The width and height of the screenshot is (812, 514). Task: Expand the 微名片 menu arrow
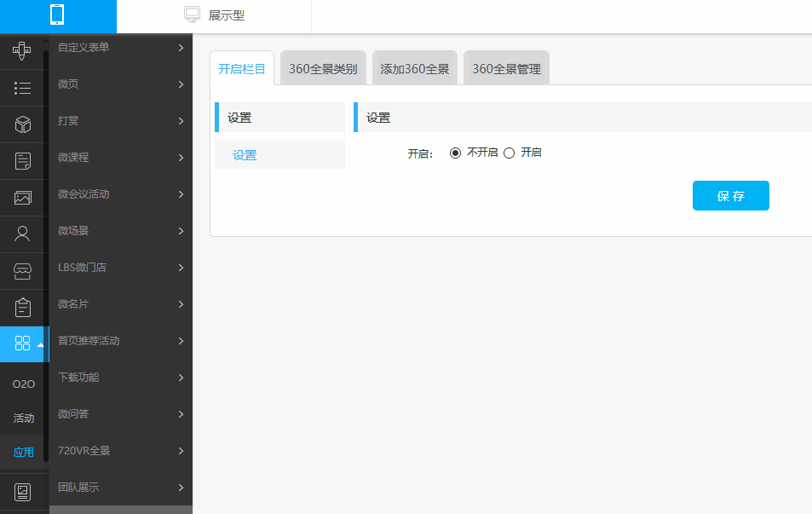(x=181, y=304)
